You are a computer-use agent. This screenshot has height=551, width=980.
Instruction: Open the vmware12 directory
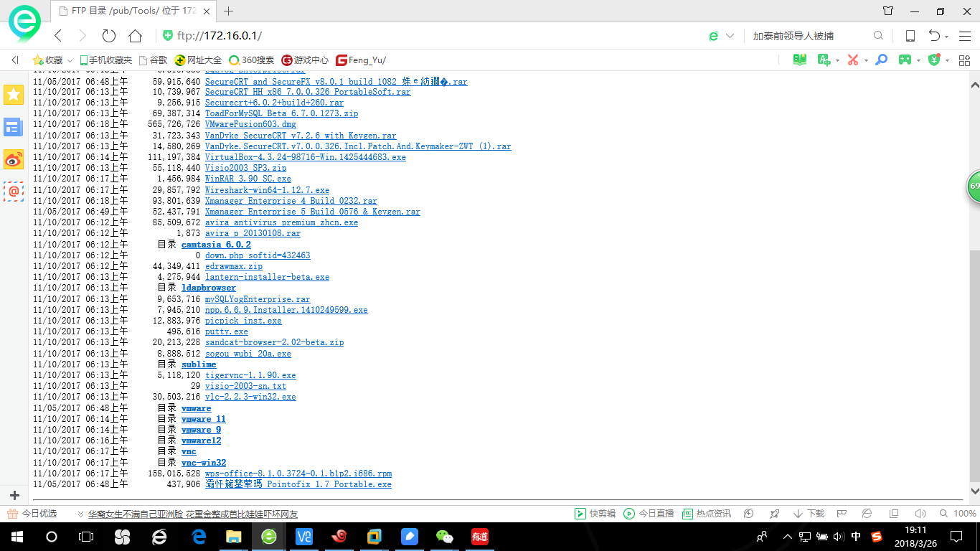pyautogui.click(x=201, y=441)
